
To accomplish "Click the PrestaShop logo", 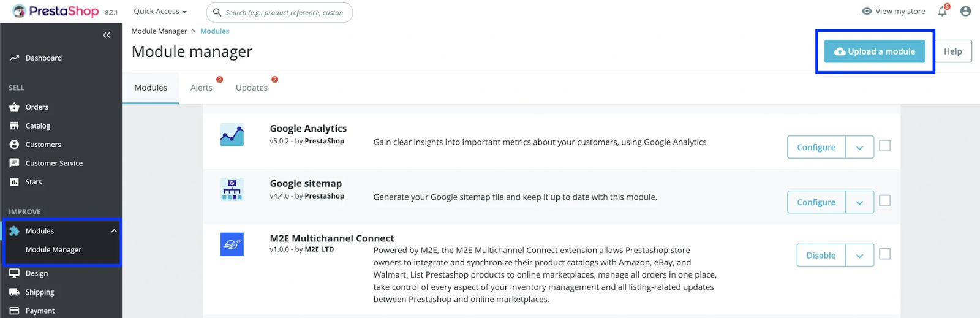I will 56,12.
